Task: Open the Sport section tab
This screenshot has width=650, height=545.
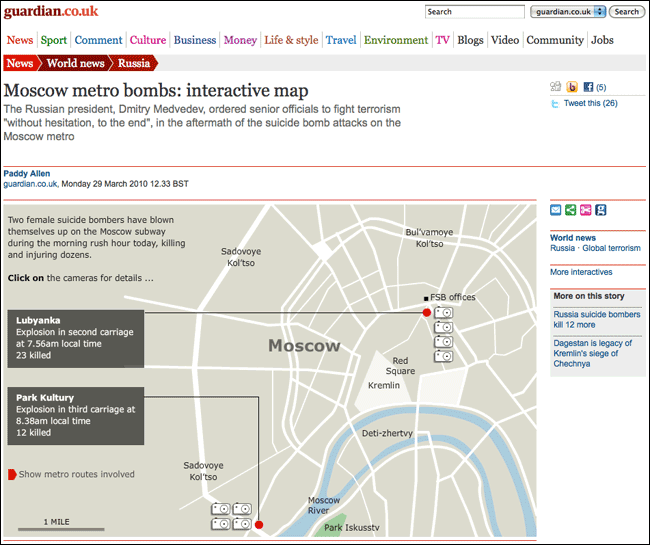Action: pyautogui.click(x=54, y=40)
